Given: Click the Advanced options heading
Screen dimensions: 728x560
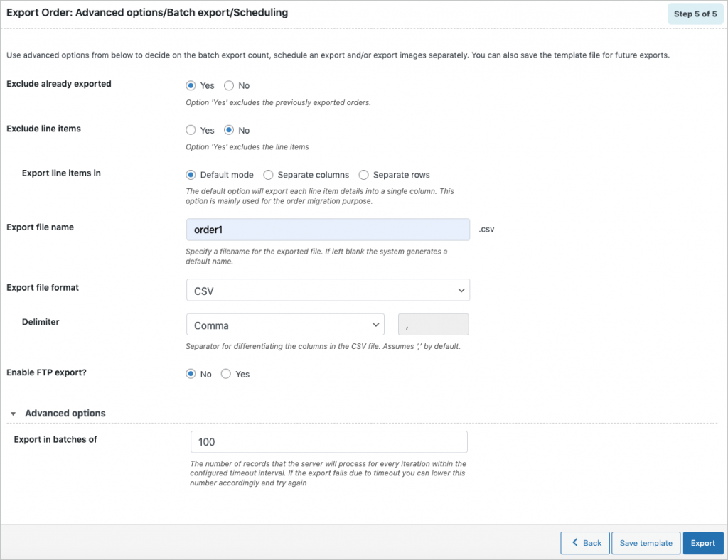Looking at the screenshot, I should tap(65, 414).
